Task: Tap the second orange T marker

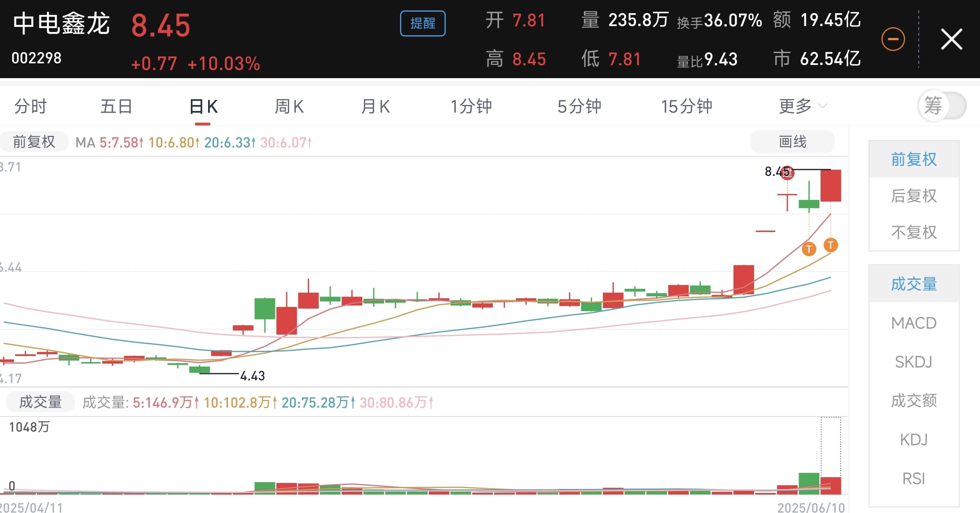Action: pyautogui.click(x=830, y=245)
